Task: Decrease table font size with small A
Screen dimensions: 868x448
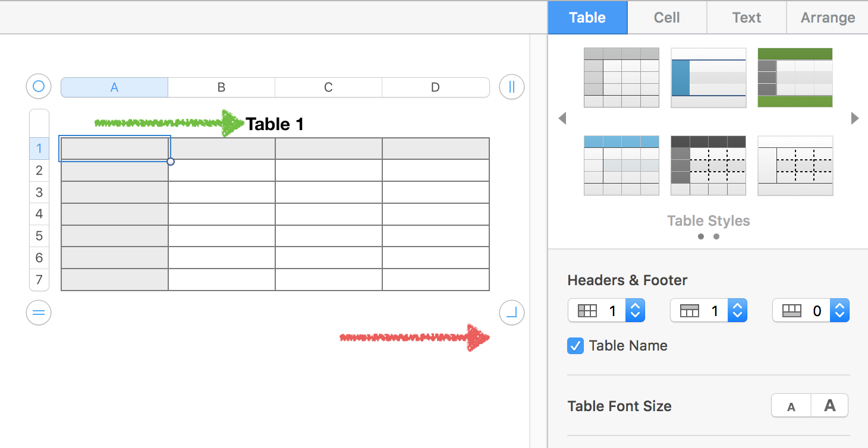Action: coord(791,406)
